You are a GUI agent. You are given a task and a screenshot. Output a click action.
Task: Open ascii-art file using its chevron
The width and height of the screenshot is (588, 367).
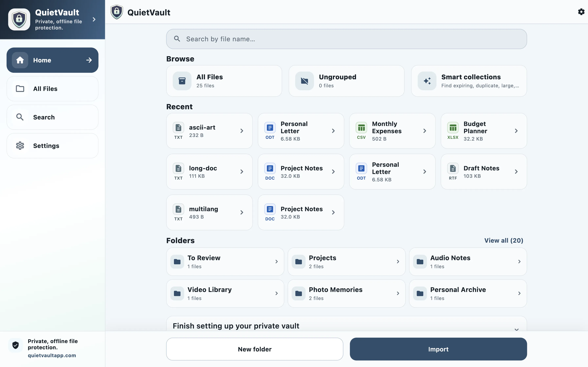pyautogui.click(x=242, y=131)
